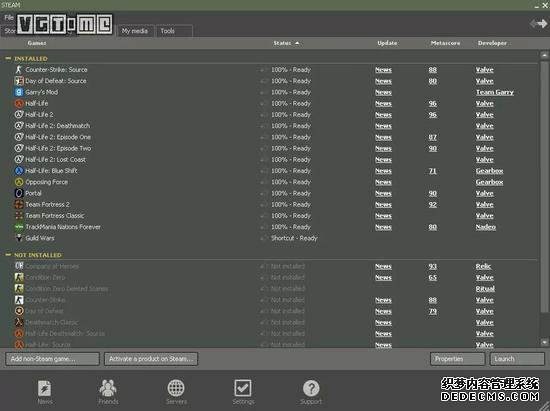The width and height of the screenshot is (550, 411).
Task: Collapse the INSTALLED games group
Action: (x=8, y=58)
